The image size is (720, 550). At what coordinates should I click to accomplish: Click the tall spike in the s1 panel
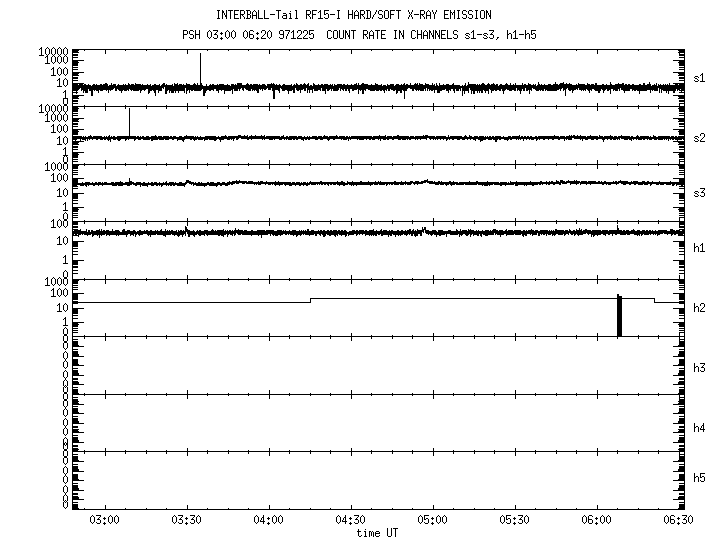200,68
